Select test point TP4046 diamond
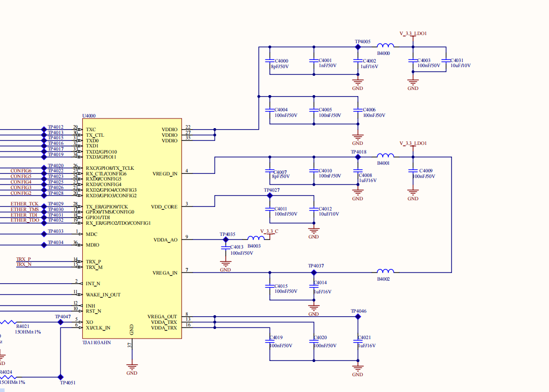 358,317
